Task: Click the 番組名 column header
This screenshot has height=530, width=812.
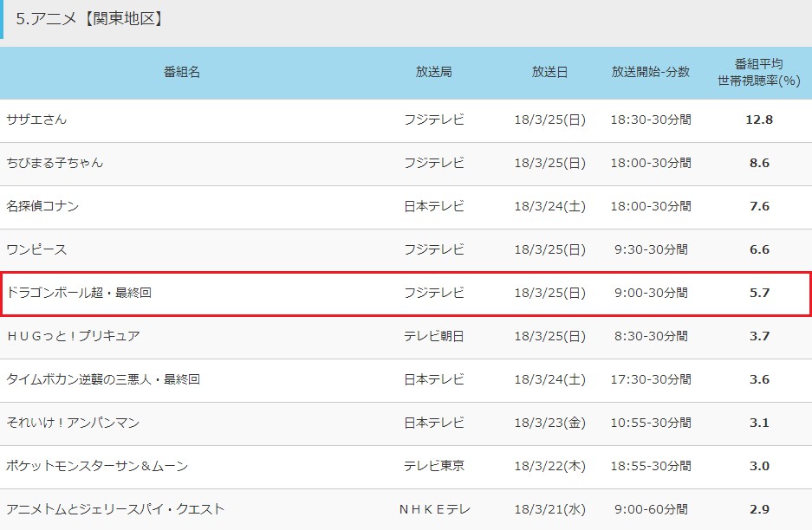Action: 182,72
